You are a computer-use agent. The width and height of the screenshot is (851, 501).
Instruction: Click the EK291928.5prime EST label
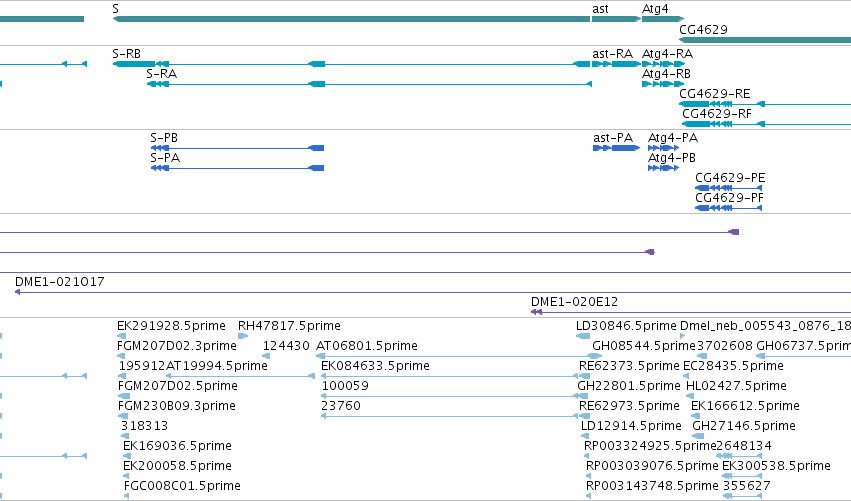coord(171,326)
